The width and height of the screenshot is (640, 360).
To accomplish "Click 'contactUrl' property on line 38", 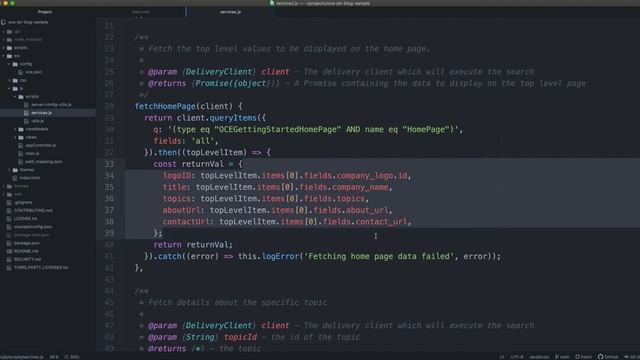I will (x=187, y=222).
